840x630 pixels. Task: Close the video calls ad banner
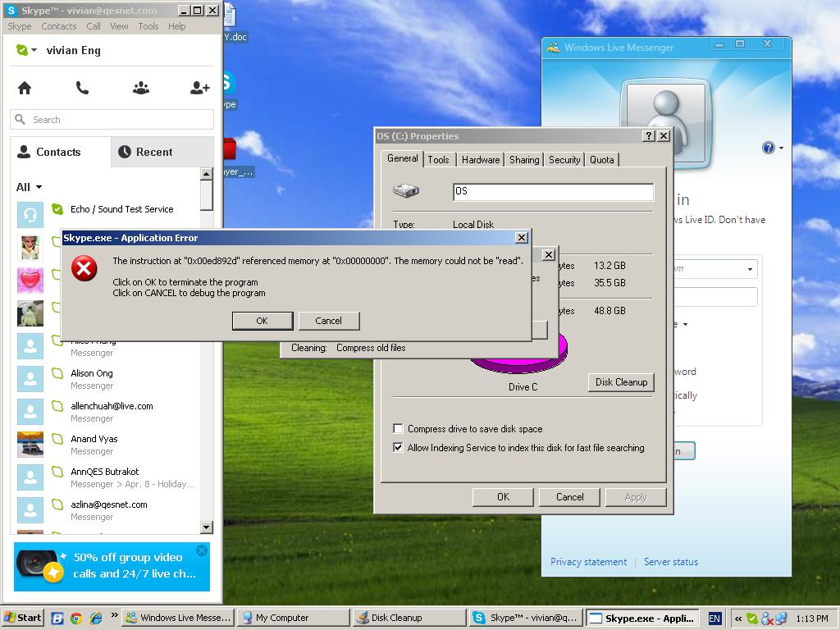click(x=202, y=550)
